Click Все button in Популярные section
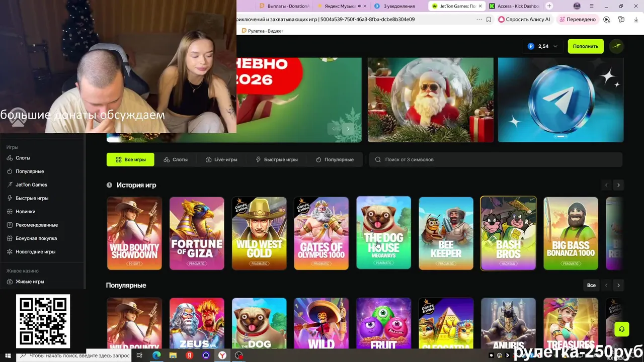The width and height of the screenshot is (644, 362). pyautogui.click(x=591, y=285)
